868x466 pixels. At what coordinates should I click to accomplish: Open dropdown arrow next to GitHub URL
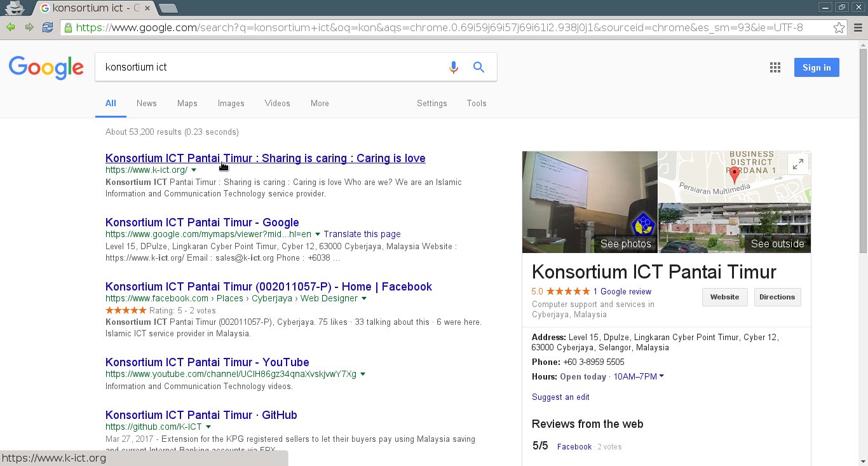tap(208, 427)
